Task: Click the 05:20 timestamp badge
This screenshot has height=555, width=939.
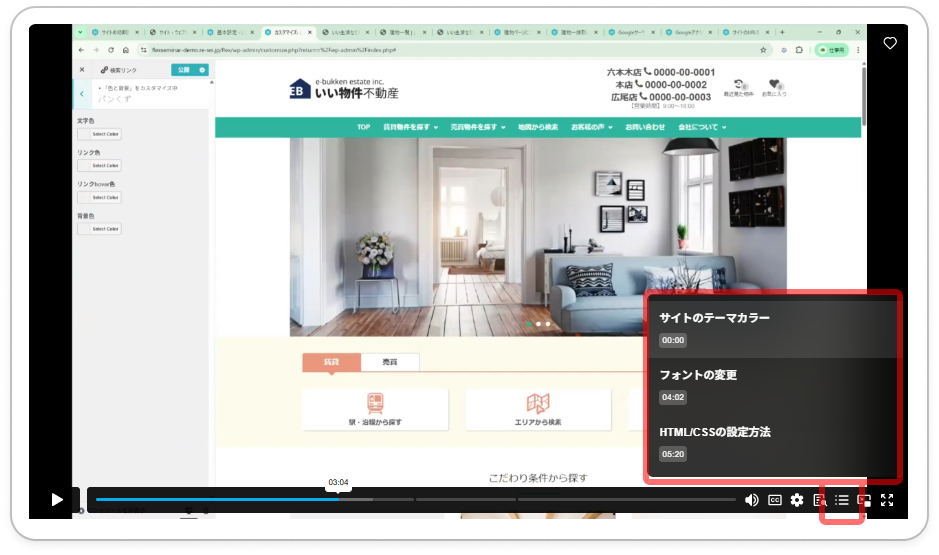Action: [x=673, y=454]
